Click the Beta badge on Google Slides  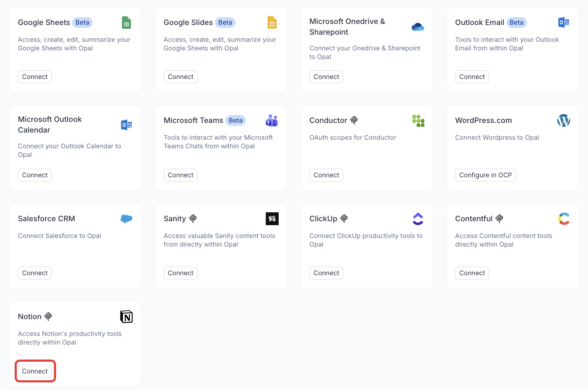[x=225, y=23]
